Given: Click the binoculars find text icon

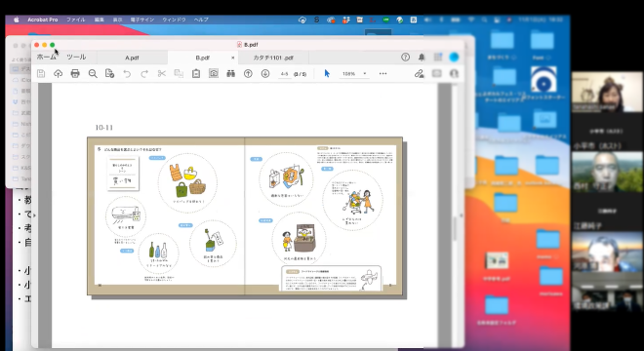Looking at the screenshot, I should click(231, 73).
